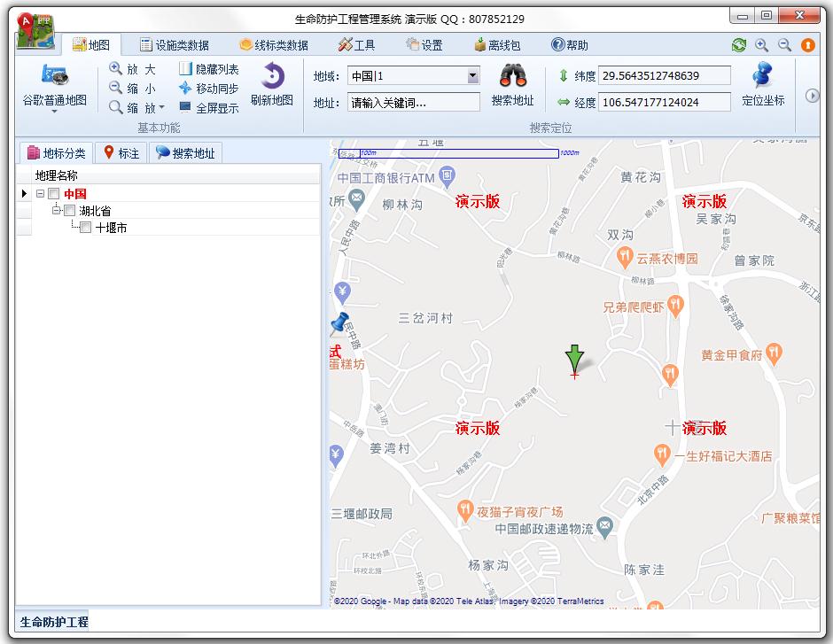This screenshot has height=644, width=833.
Task: Switch to the 设施类数据 tab
Action: (175, 45)
